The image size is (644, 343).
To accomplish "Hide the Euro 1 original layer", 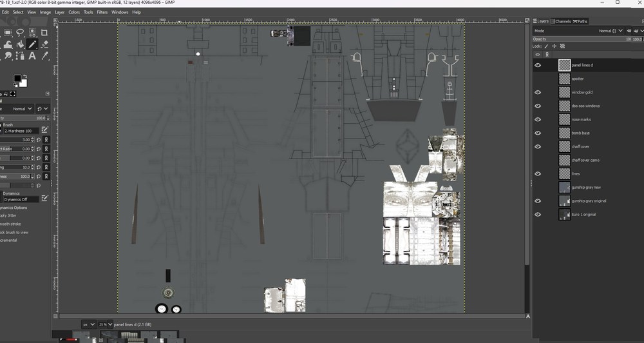I will pyautogui.click(x=538, y=214).
